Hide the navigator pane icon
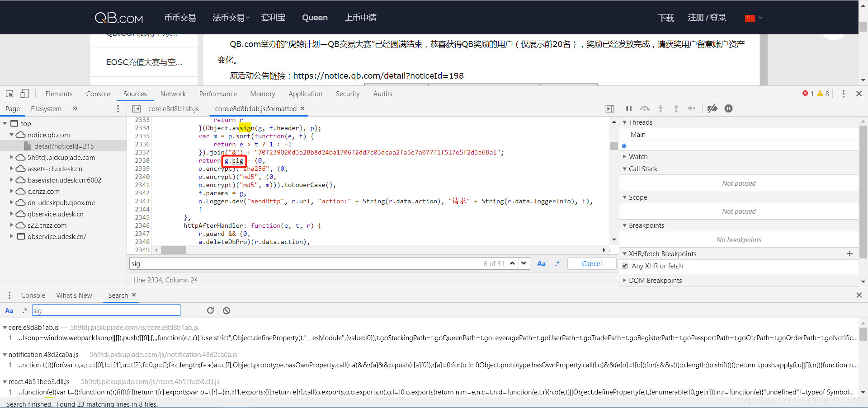The width and height of the screenshot is (868, 408). pyautogui.click(x=137, y=108)
